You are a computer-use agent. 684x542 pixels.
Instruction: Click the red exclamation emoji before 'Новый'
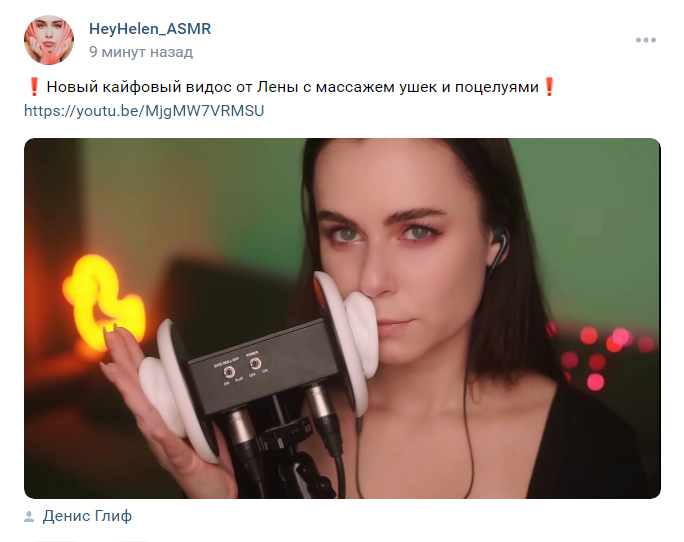[x=34, y=87]
